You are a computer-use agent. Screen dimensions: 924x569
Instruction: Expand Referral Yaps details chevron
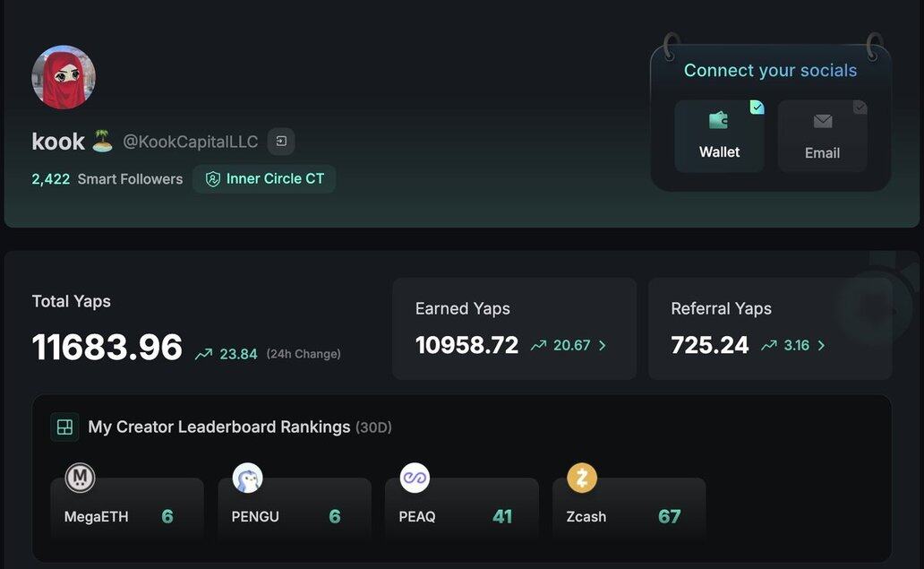821,345
